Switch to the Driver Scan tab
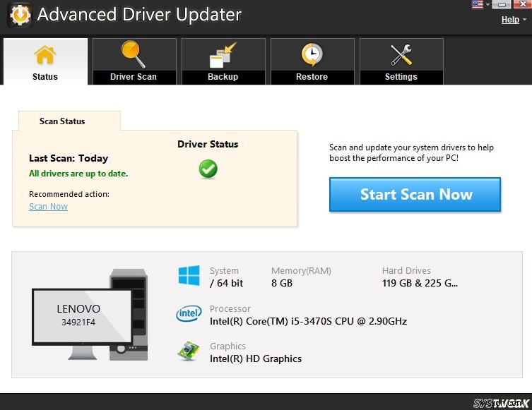The width and height of the screenshot is (532, 410). [134, 61]
